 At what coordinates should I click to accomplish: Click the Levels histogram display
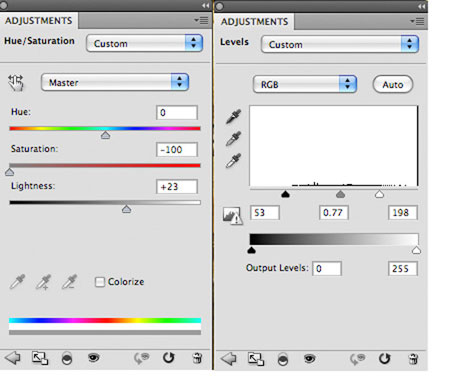[x=334, y=146]
